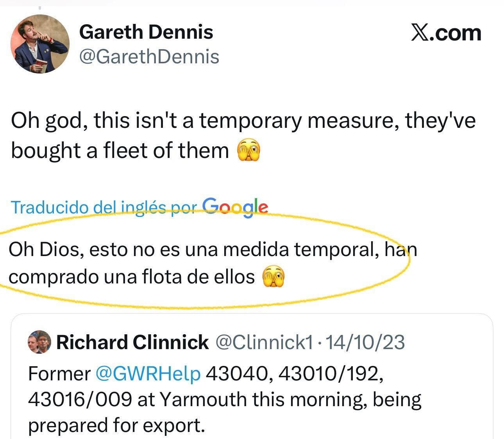Click the original English tweet text
This screenshot has height=439, width=504.
[242, 121]
